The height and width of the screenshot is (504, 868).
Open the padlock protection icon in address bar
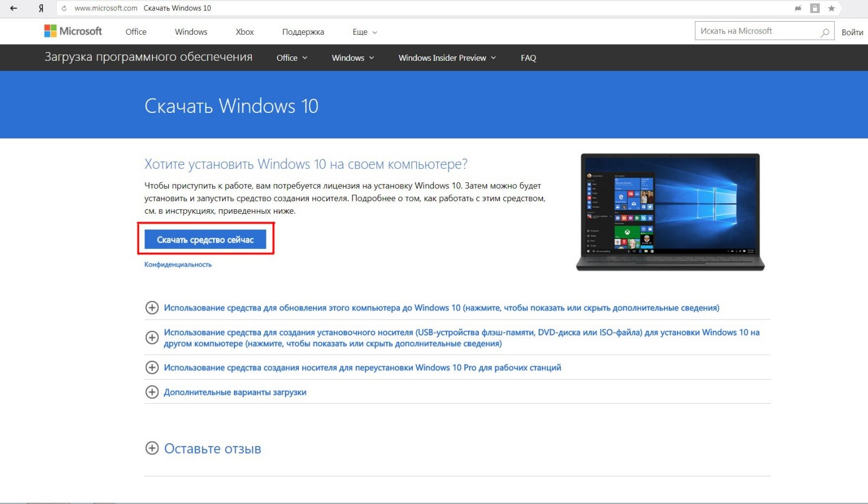(x=815, y=8)
